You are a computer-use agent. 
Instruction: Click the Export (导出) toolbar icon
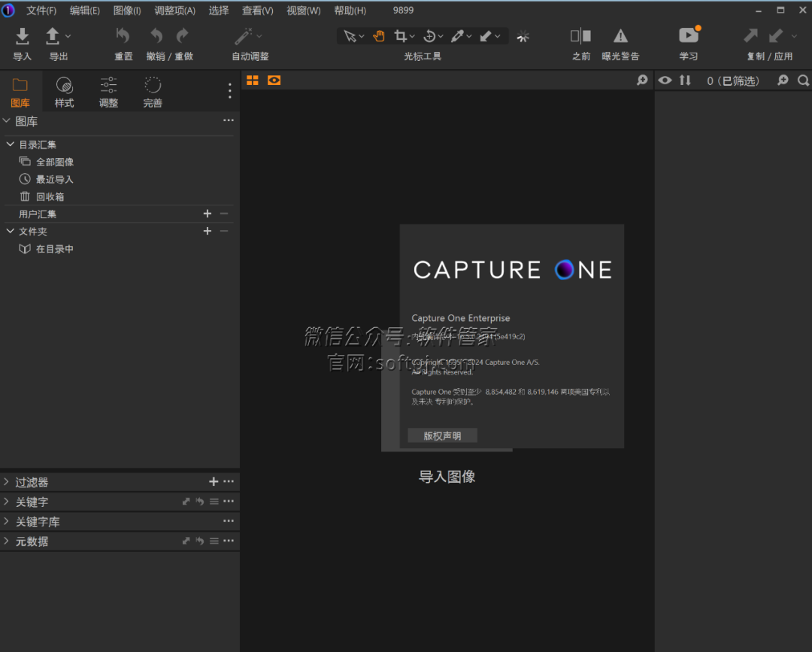53,36
